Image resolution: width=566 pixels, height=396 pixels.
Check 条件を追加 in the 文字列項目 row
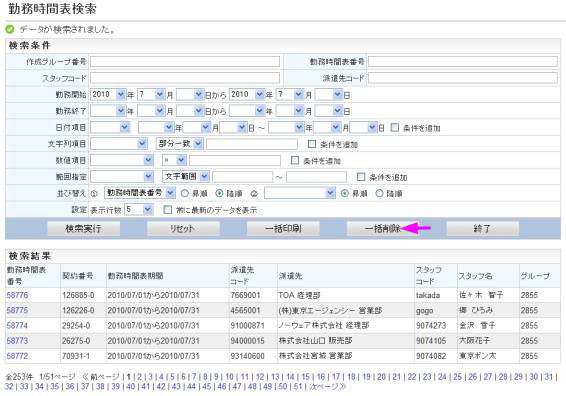point(312,144)
